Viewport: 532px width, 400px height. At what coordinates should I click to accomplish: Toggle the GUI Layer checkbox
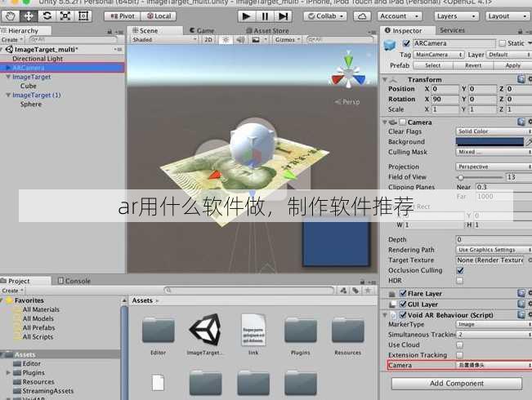(403, 304)
